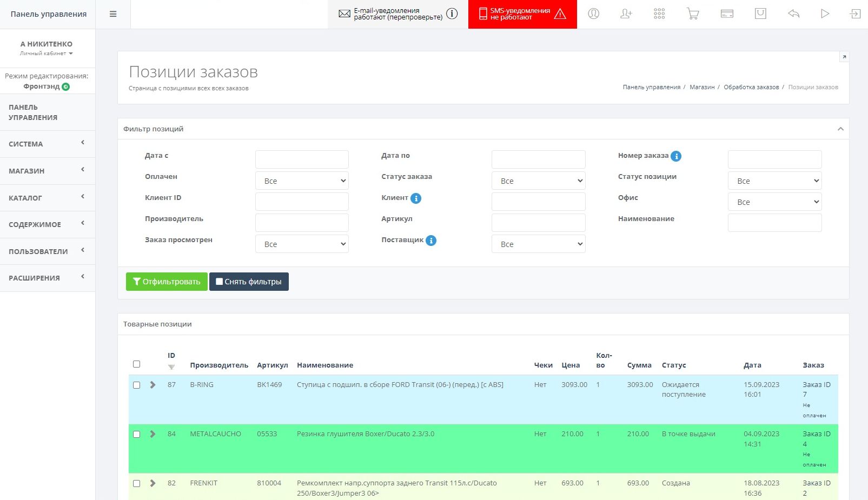The image size is (868, 500).
Task: Click the Дата с input field
Action: [302, 159]
